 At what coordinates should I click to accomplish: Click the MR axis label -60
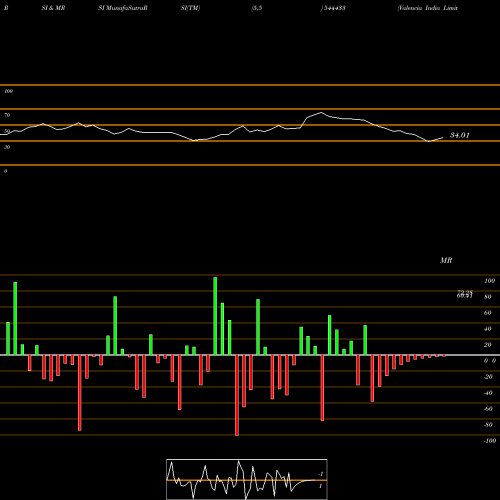pos(488,409)
